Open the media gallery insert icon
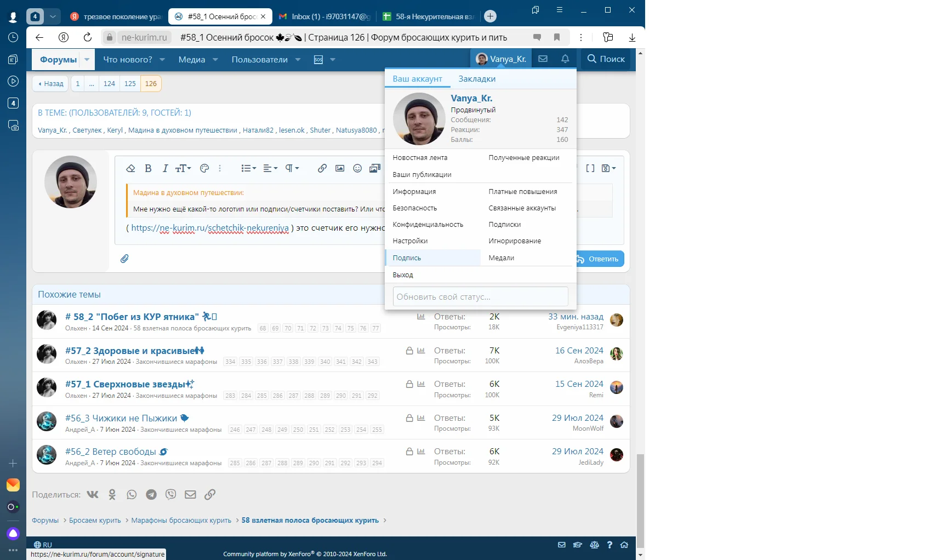The width and height of the screenshot is (940, 560). [x=375, y=168]
